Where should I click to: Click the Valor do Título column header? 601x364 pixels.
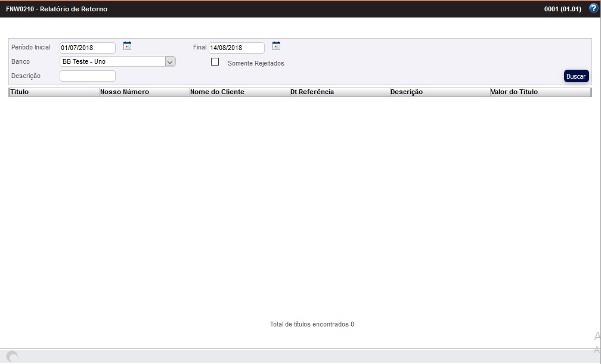click(x=539, y=92)
